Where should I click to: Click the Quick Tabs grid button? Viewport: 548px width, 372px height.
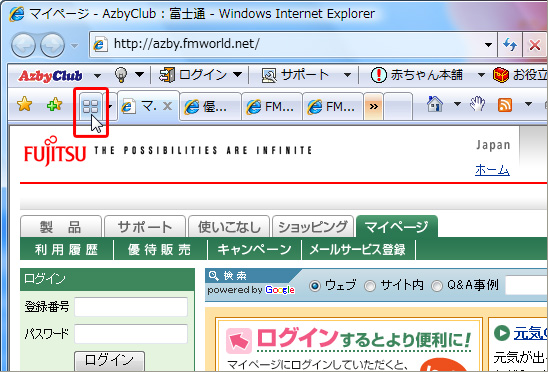click(x=91, y=107)
